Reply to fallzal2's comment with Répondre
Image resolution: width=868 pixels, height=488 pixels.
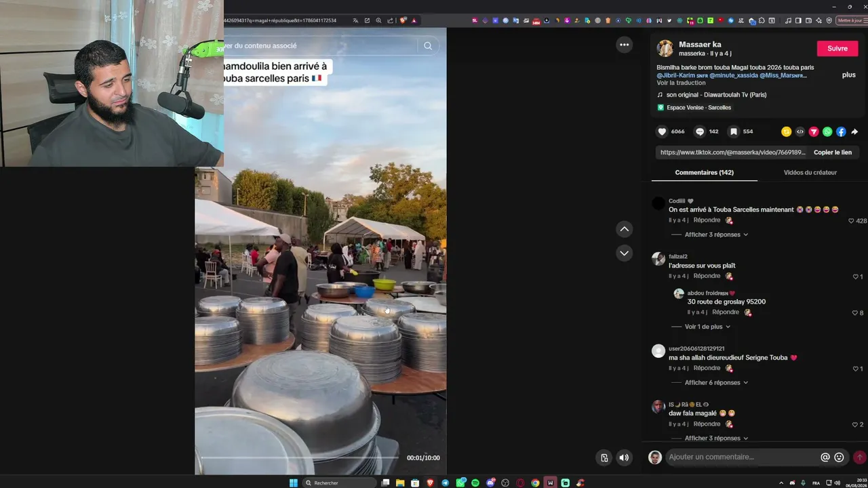707,276
